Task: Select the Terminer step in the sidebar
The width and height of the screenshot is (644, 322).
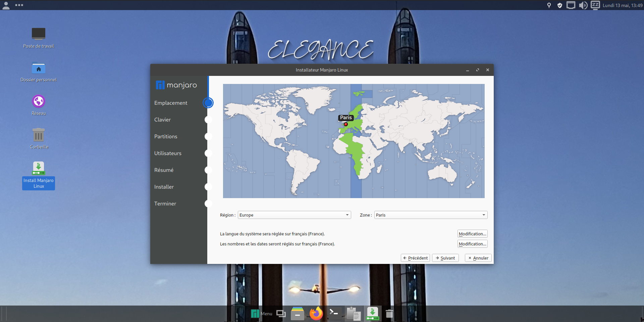Action: pos(165,204)
